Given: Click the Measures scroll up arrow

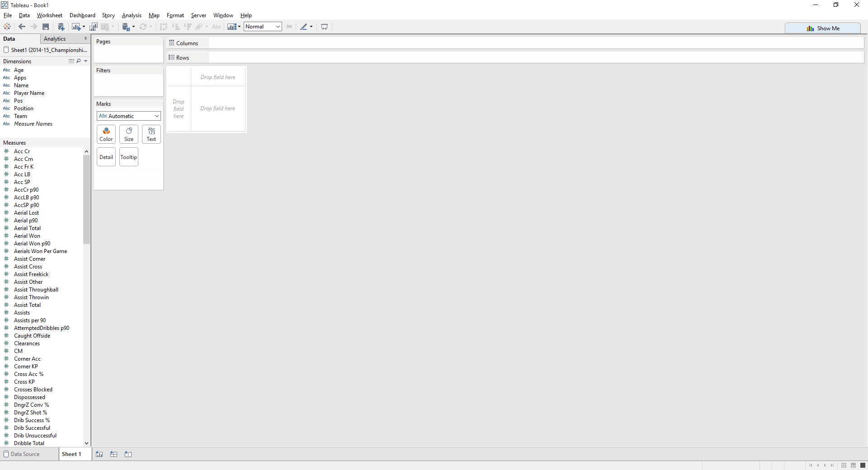Looking at the screenshot, I should tap(86, 151).
